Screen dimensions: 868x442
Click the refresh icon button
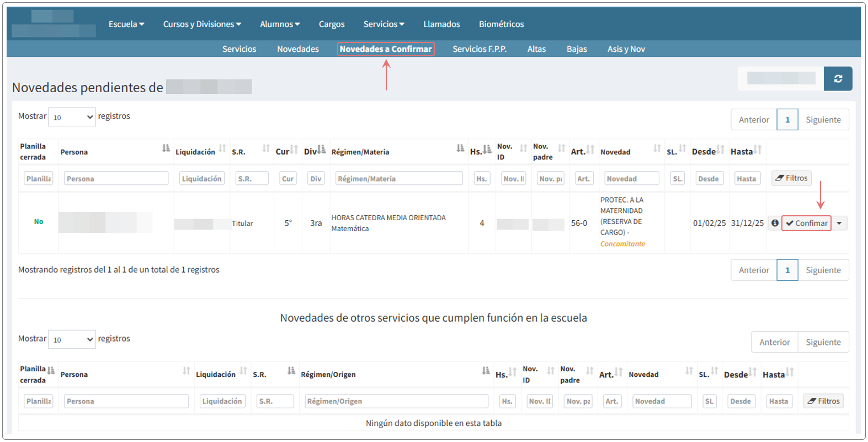838,79
